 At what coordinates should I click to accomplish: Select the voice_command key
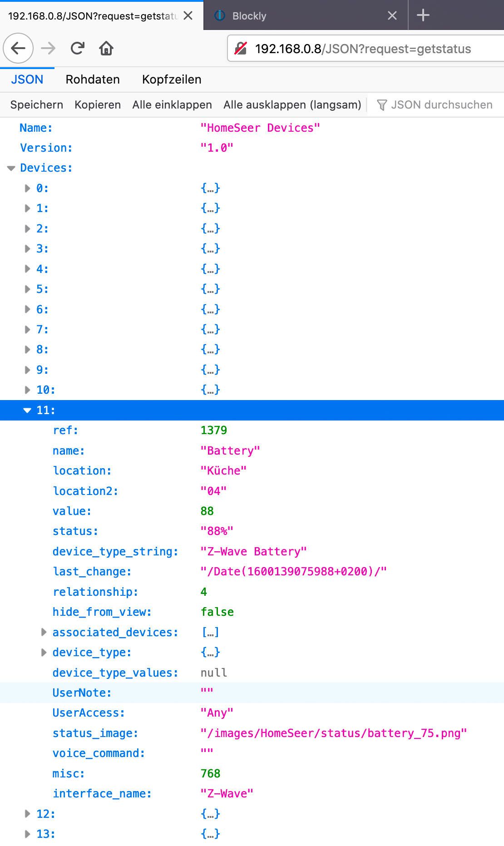(x=99, y=753)
